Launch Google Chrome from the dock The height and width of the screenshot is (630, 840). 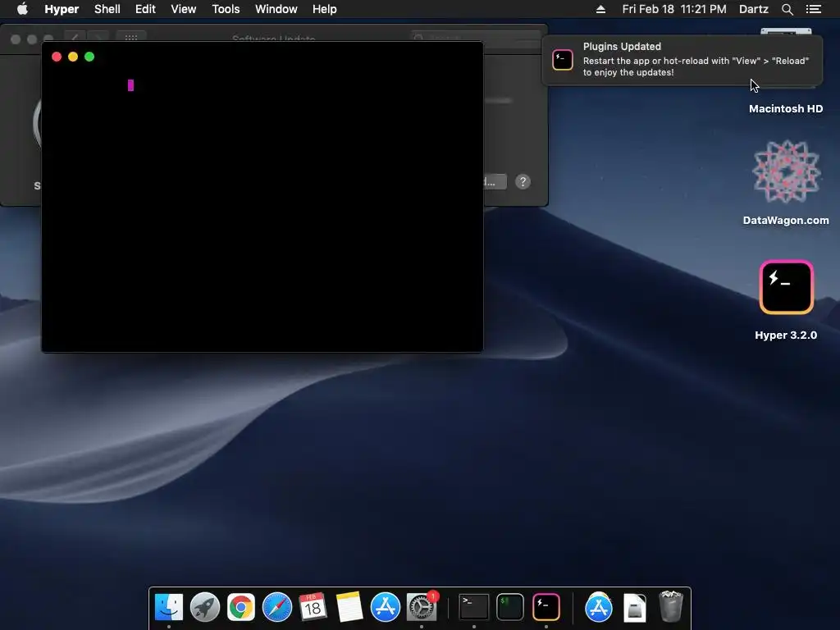[241, 607]
